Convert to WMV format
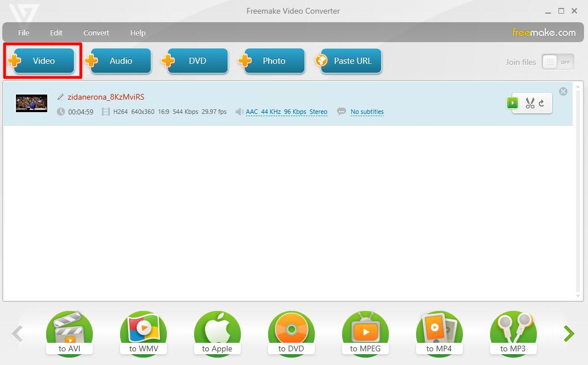Screen dimensions: 588x365 143,334
